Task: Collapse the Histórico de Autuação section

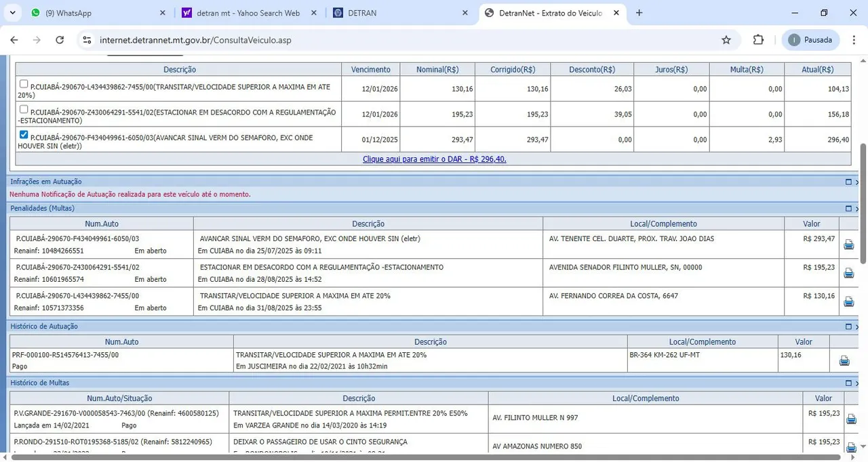Action: coord(848,327)
